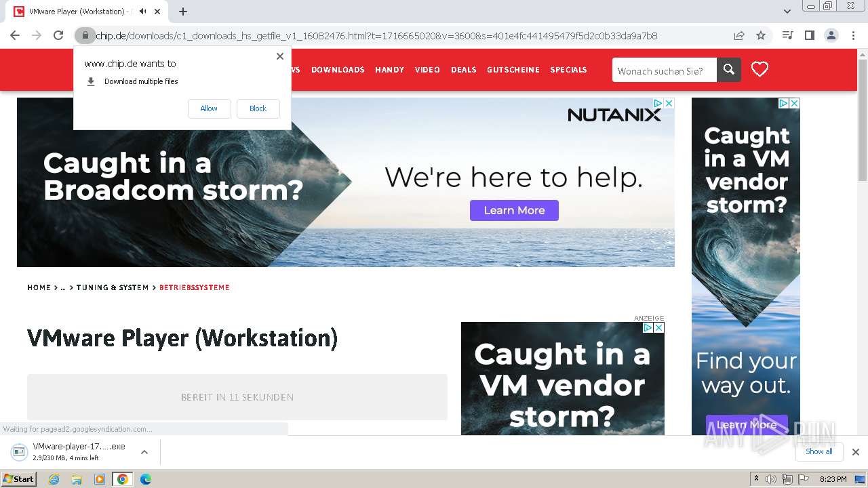This screenshot has width=868, height=488.
Task: Open AdChoices info on top banner
Action: 658,103
